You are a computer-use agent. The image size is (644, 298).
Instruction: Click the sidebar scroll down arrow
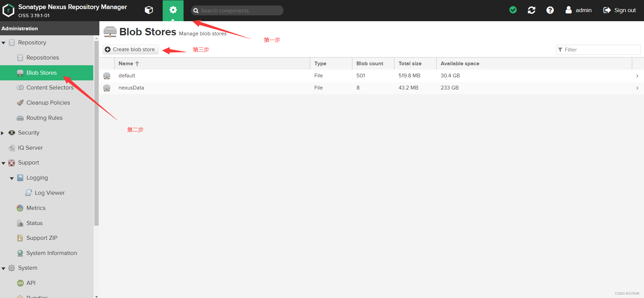pyautogui.click(x=96, y=296)
